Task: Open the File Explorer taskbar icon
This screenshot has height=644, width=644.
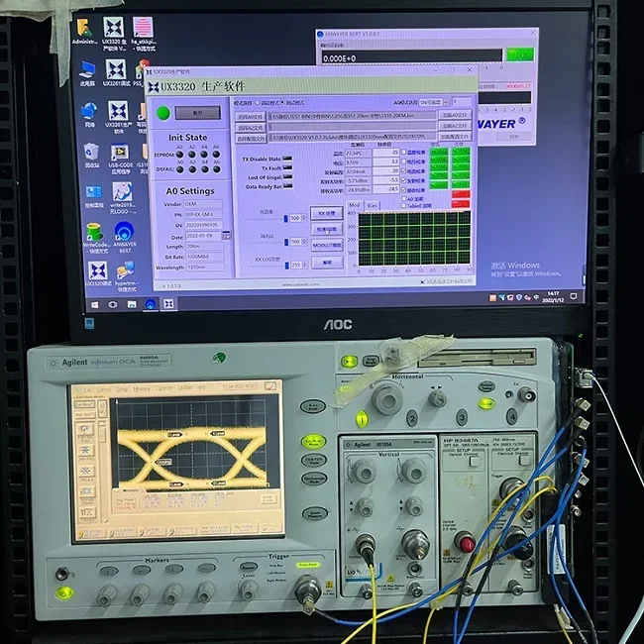Action: pos(132,304)
